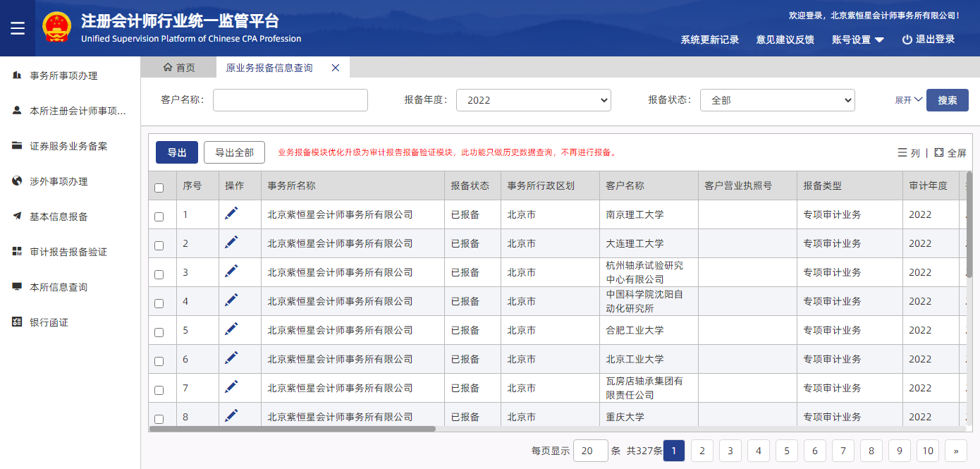The image size is (980, 469).
Task: Open the 报备年度 dropdown showing 2022
Action: point(533,100)
